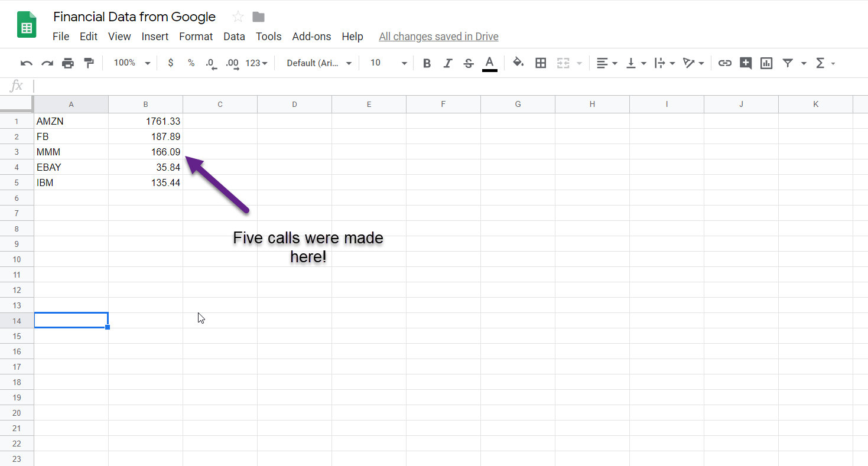Screen dimensions: 868x466
Task: Toggle bold formatting
Action: tap(427, 63)
